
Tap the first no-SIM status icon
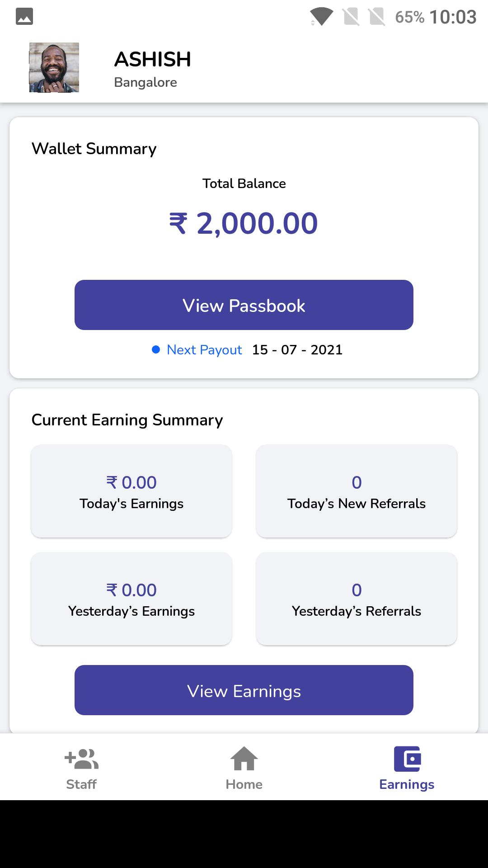(x=351, y=17)
